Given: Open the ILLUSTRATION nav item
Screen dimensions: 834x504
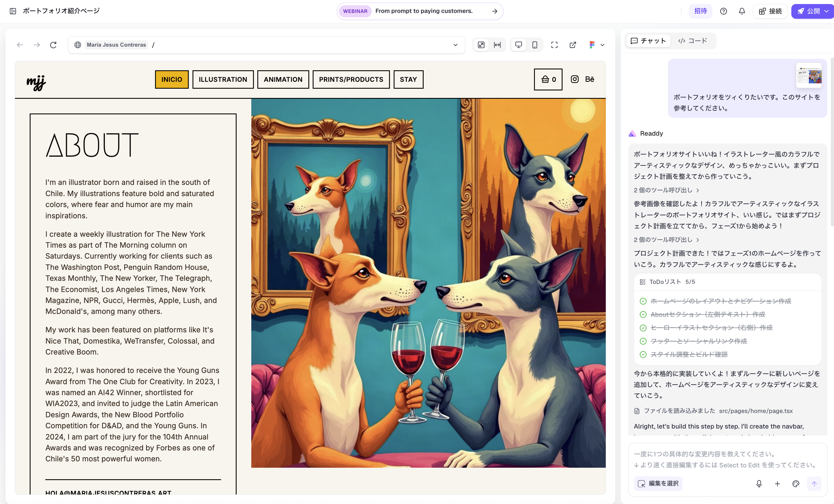Looking at the screenshot, I should click(x=223, y=79).
